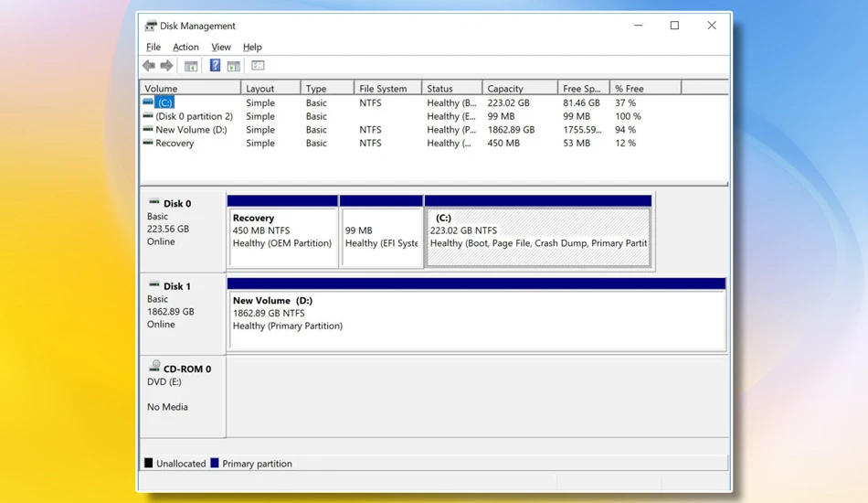The height and width of the screenshot is (503, 868).
Task: Open the Action menu
Action: 185,47
